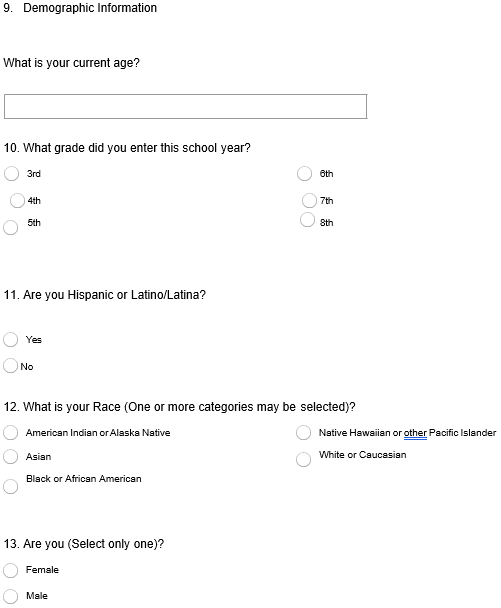Click the question 12 Race prompt text

pos(180,407)
